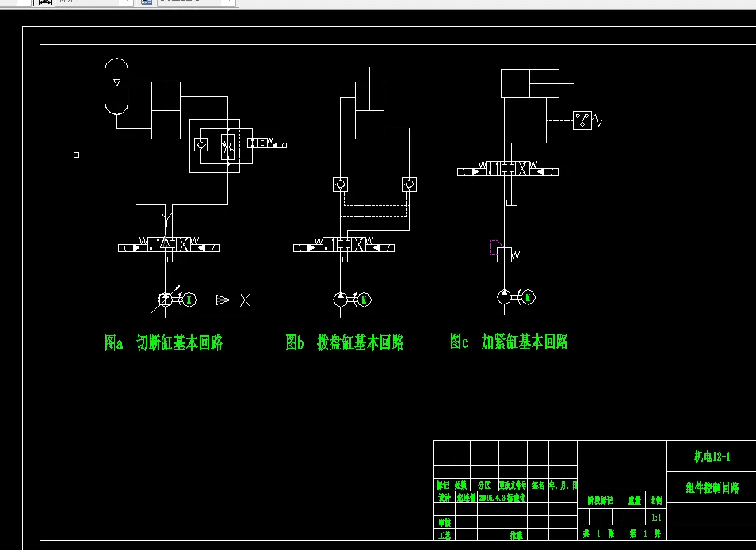Image resolution: width=756 pixels, height=550 pixels.
Task: Select the 年、月、日 column header
Action: pos(563,485)
